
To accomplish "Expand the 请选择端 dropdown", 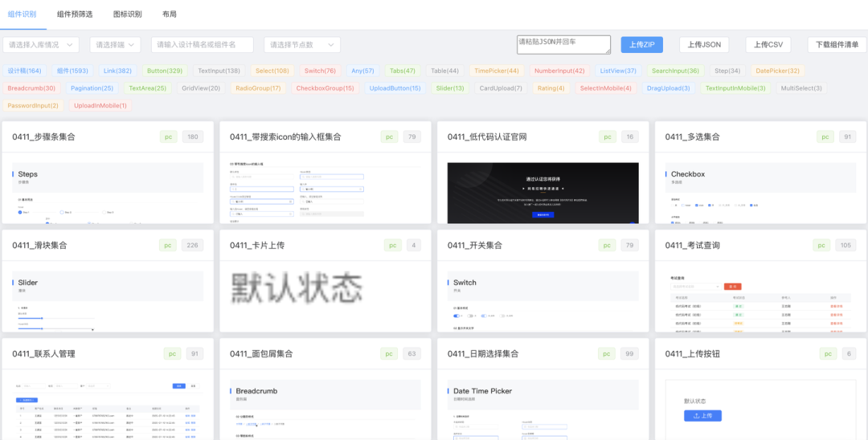I will 115,45.
